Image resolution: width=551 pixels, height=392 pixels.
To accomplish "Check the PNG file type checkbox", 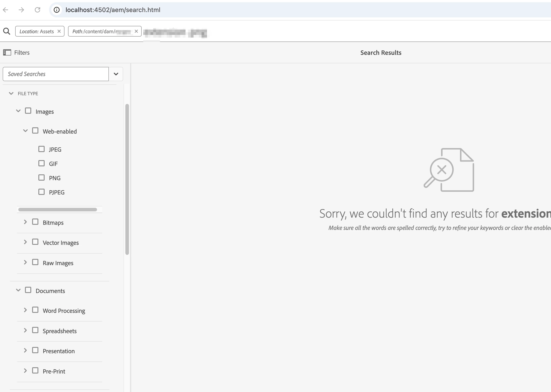I will tap(41, 178).
